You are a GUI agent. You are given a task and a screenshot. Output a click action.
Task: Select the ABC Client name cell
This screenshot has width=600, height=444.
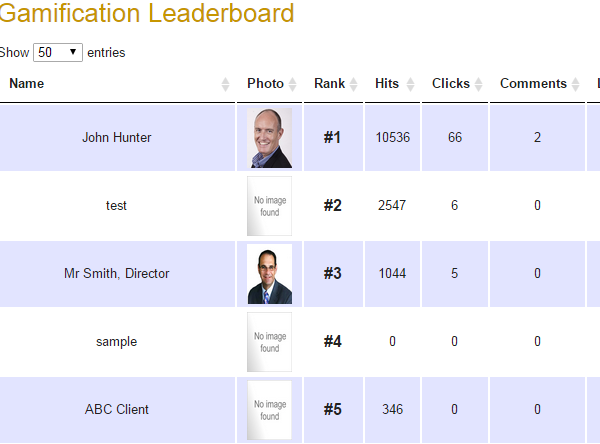tap(117, 410)
